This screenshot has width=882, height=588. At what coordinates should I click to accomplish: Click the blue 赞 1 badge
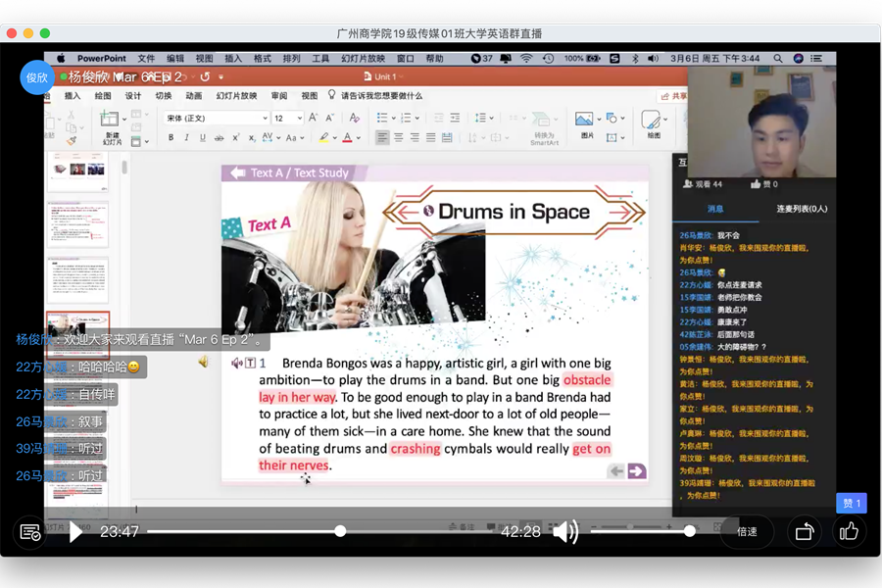click(851, 503)
